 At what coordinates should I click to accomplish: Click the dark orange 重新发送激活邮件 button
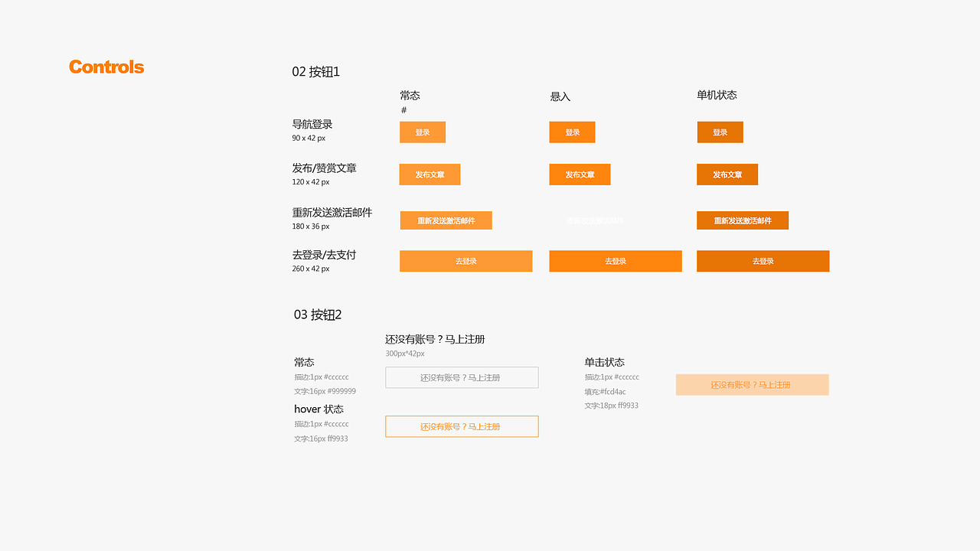(x=743, y=220)
